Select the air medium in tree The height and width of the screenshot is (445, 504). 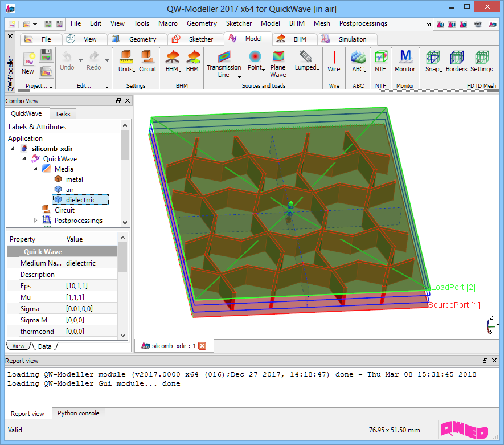tap(69, 190)
